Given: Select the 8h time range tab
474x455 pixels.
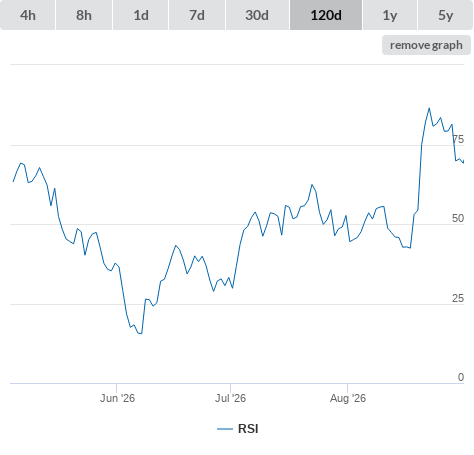Looking at the screenshot, I should point(84,15).
